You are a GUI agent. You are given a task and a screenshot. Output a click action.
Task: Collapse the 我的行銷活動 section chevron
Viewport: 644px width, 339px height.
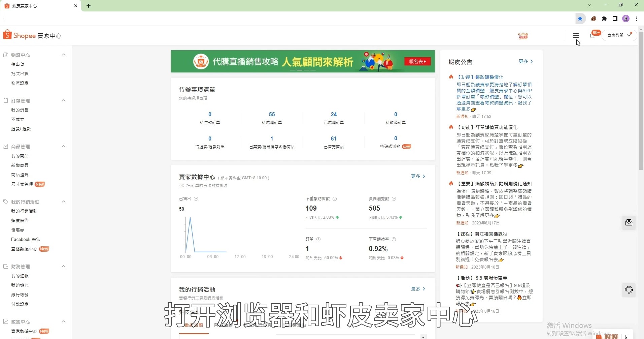(64, 202)
